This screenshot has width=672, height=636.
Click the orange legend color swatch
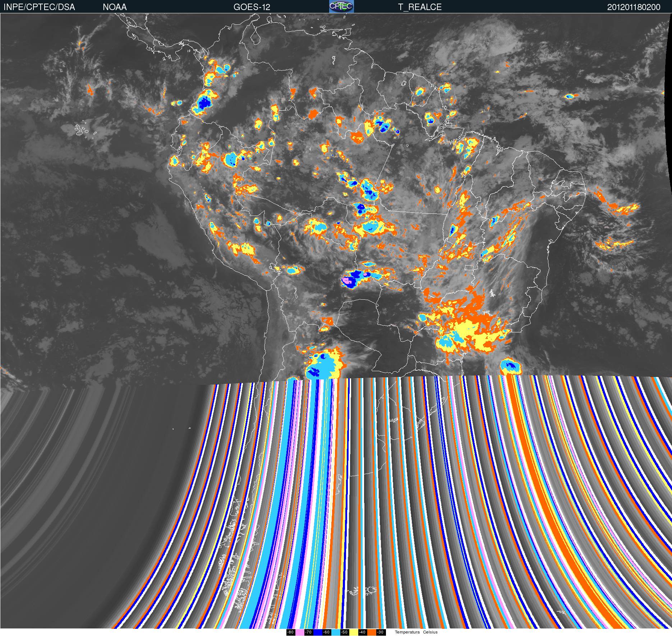click(x=372, y=632)
